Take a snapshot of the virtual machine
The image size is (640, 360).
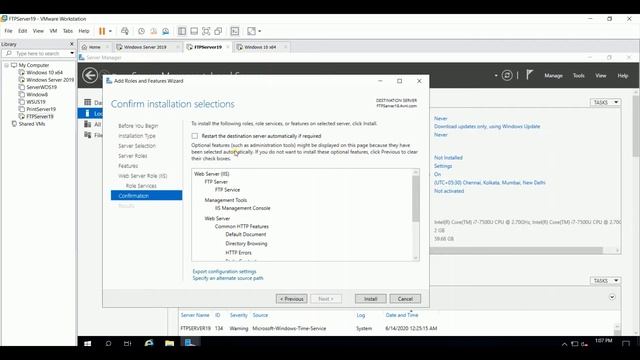point(141,31)
